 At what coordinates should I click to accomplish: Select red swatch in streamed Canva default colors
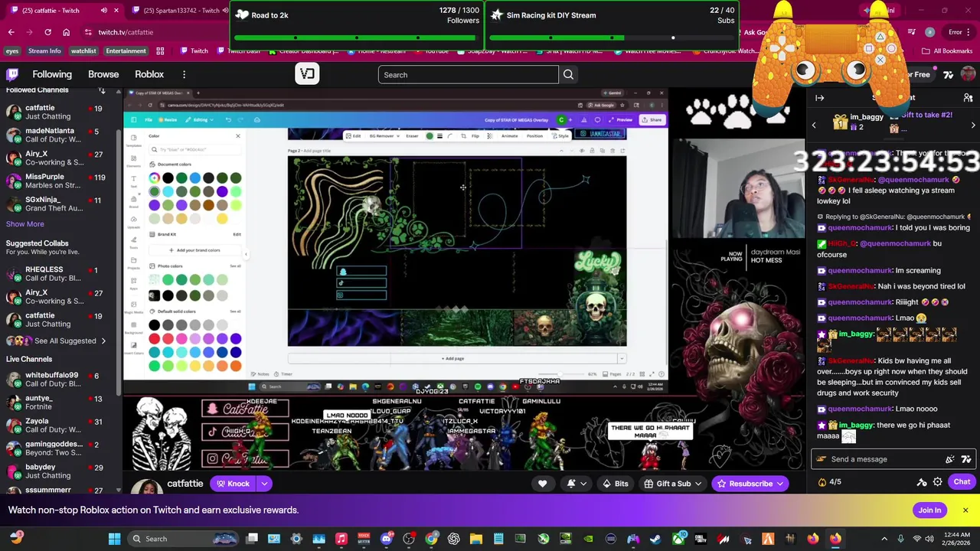pyautogui.click(x=155, y=338)
